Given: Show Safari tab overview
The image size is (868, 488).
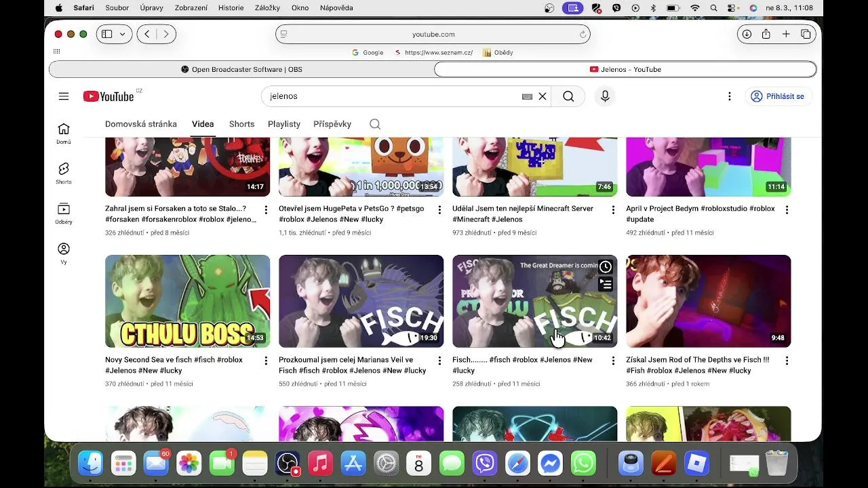Looking at the screenshot, I should 806,34.
